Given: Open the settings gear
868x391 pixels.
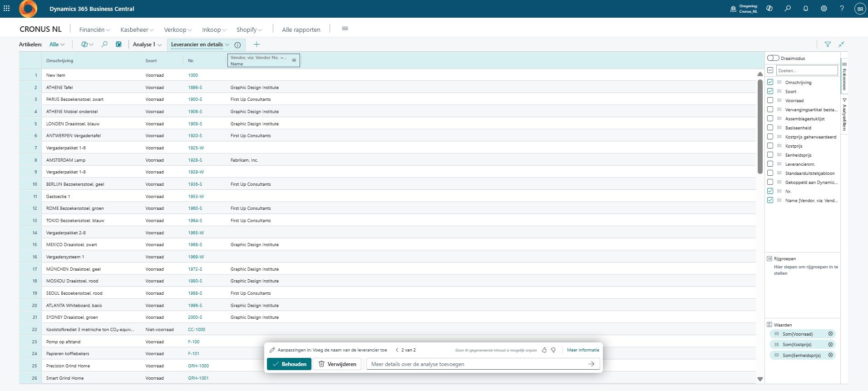Looking at the screenshot, I should [x=824, y=9].
